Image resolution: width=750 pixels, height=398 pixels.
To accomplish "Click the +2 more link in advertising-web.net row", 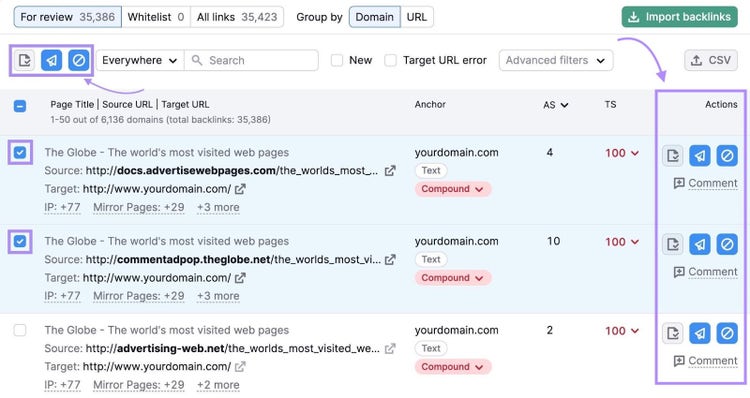I will (218, 385).
